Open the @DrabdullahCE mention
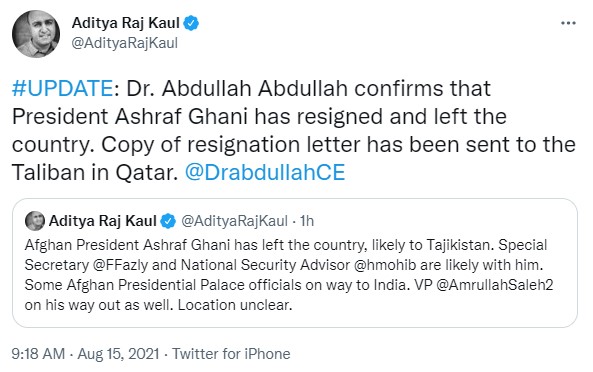The width and height of the screenshot is (593, 372). pos(265,172)
